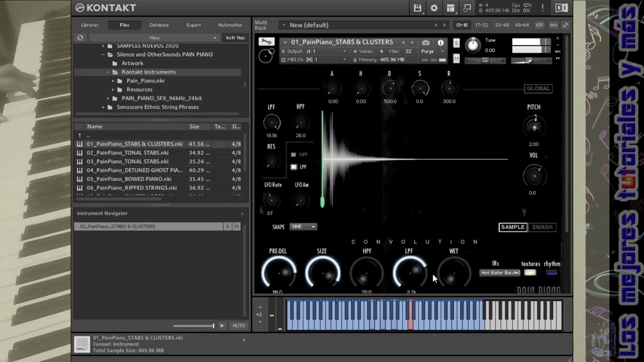Expand the Pain_Piano.nkr folder

coord(113,81)
